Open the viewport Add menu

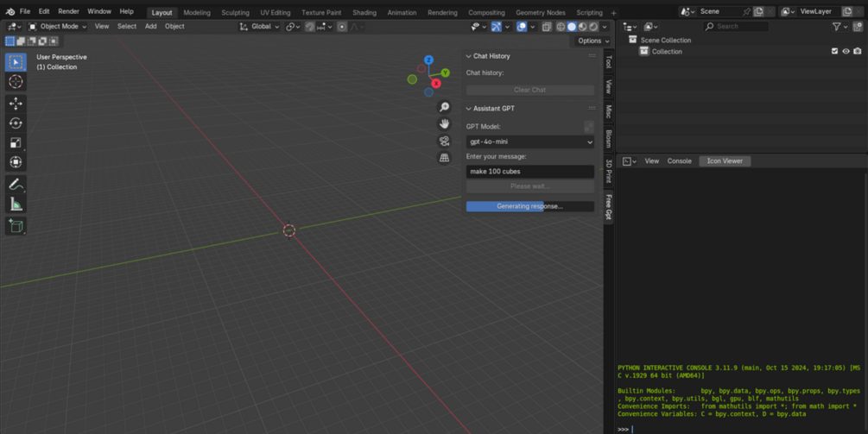pos(150,27)
